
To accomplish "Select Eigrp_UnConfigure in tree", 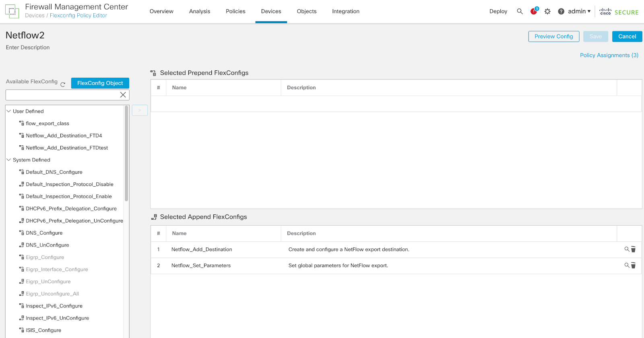I will (x=48, y=282).
